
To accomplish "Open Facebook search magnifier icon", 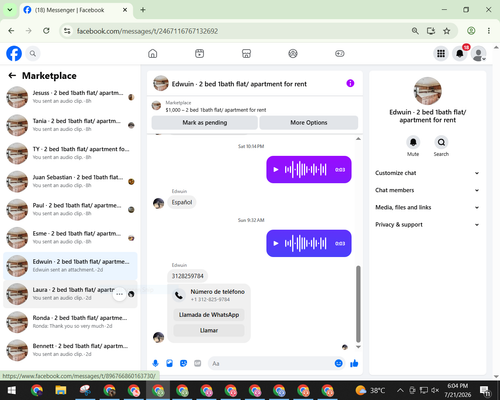I will [x=33, y=53].
